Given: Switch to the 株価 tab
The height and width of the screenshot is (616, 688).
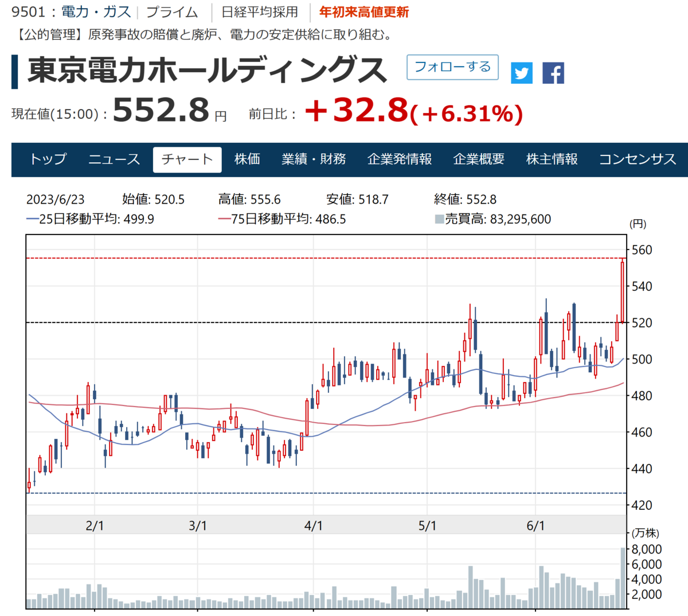Looking at the screenshot, I should click(247, 159).
